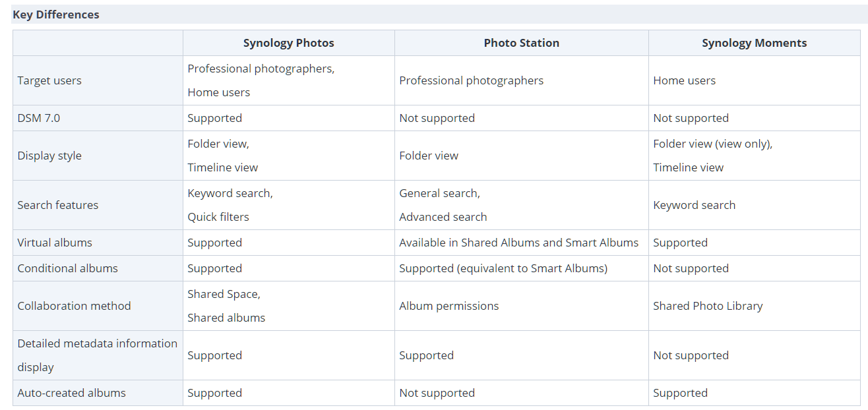The image size is (868, 410).
Task: Click Available in Shared Albums and Smart Albums
Action: [x=518, y=243]
